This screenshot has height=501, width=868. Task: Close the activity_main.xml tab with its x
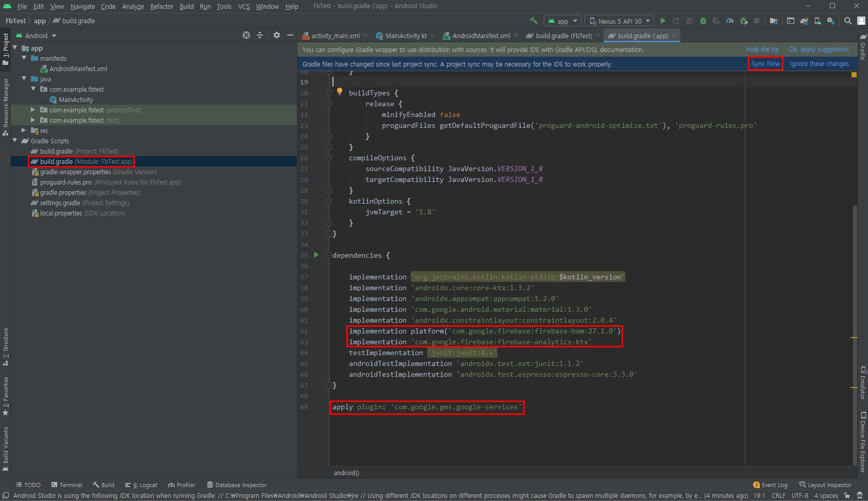pyautogui.click(x=365, y=35)
